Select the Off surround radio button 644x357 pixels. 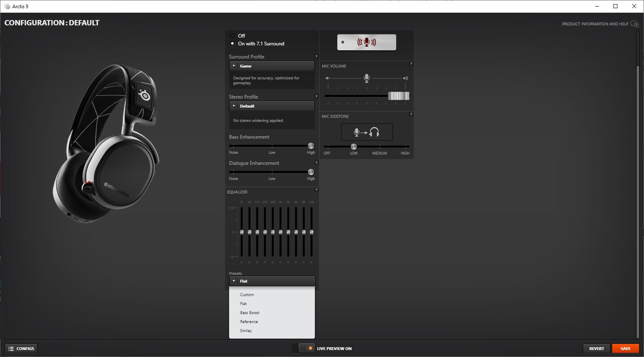[233, 36]
